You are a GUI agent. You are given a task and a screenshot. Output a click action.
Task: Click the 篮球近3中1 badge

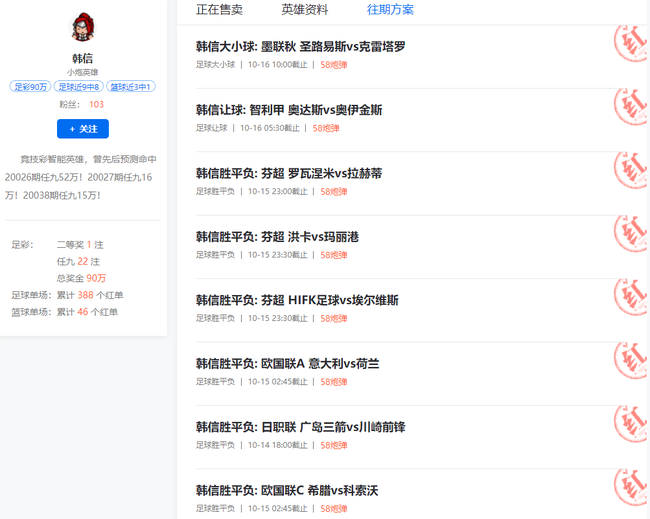coord(131,87)
